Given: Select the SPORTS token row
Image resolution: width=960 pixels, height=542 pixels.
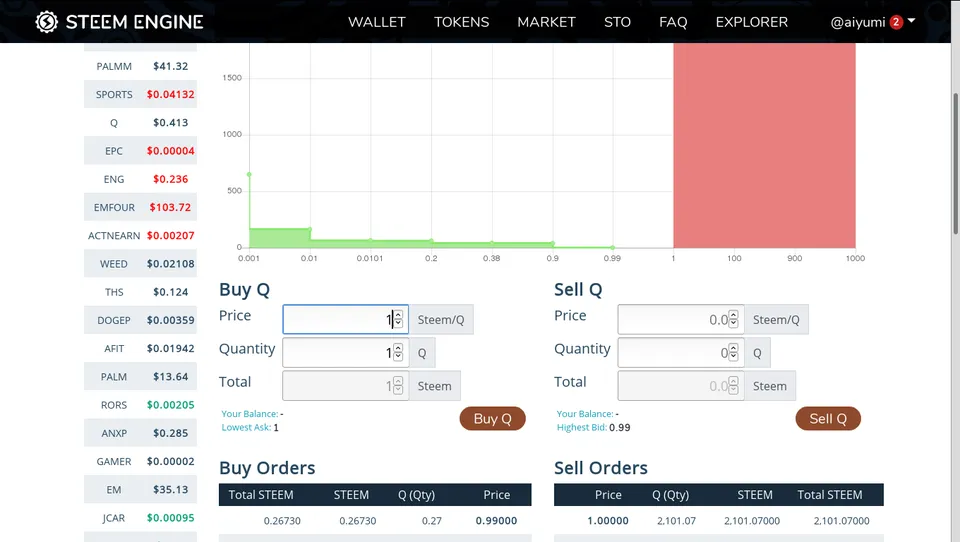Looking at the screenshot, I should pyautogui.click(x=140, y=94).
